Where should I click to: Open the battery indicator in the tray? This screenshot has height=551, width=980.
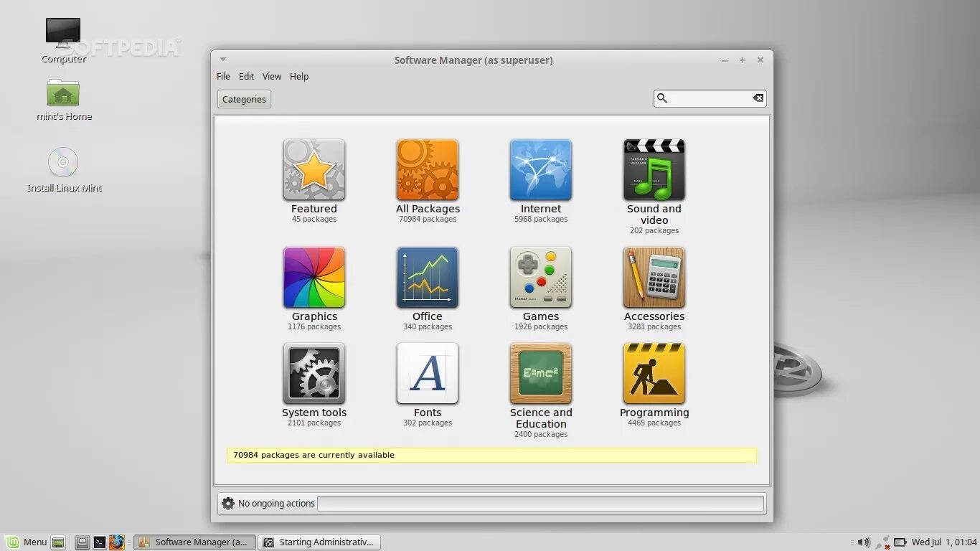coord(902,542)
